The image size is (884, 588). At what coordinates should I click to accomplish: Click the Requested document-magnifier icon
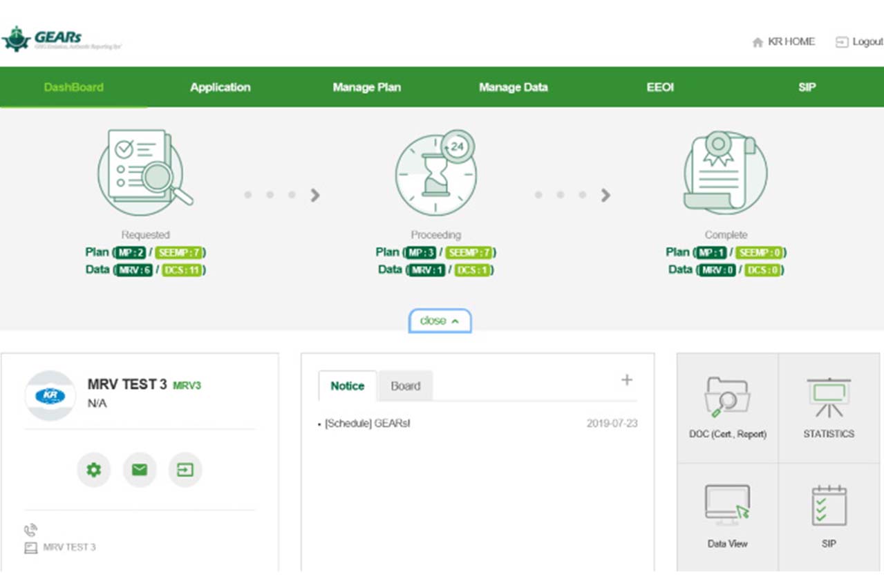point(144,172)
